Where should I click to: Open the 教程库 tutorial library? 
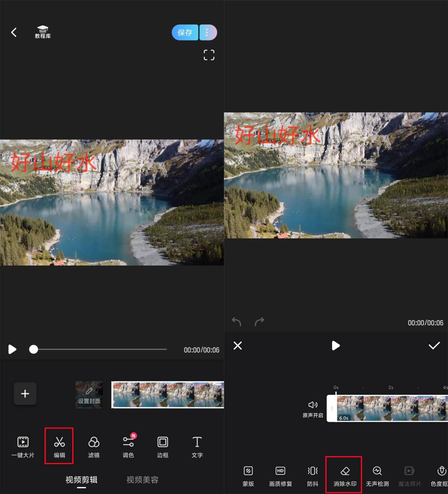pyautogui.click(x=43, y=32)
